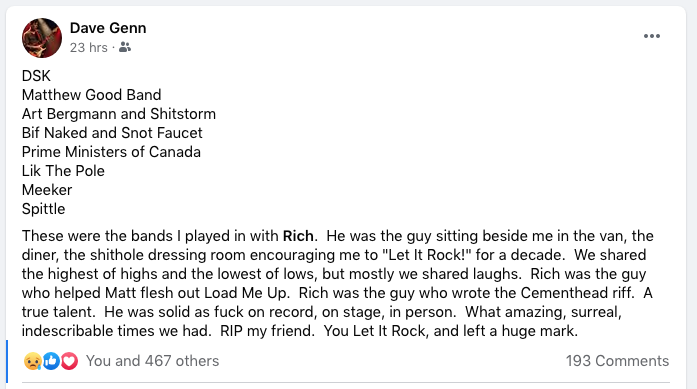The height and width of the screenshot is (389, 697).
Task: Click the DSK line in the post
Action: [x=36, y=76]
